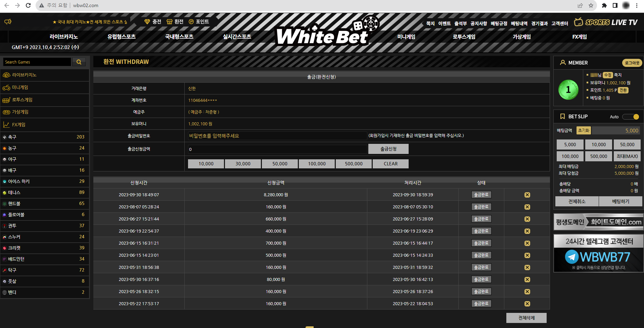The image size is (644, 328).
Task: Select 축구 soccer sport category
Action: 45,137
